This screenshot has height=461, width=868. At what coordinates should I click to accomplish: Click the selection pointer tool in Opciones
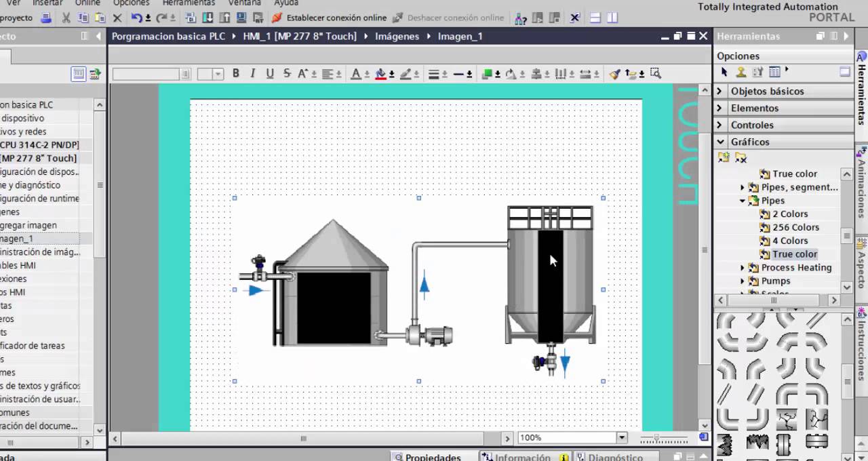click(724, 72)
